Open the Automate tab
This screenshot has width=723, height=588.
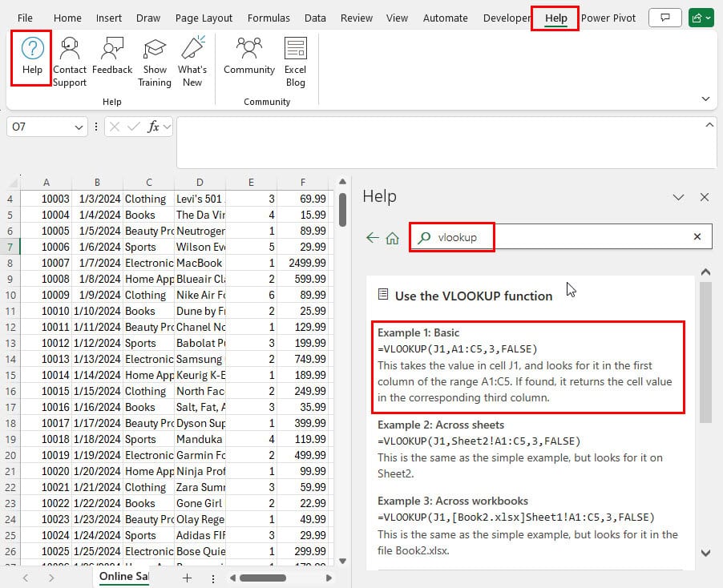(x=446, y=18)
